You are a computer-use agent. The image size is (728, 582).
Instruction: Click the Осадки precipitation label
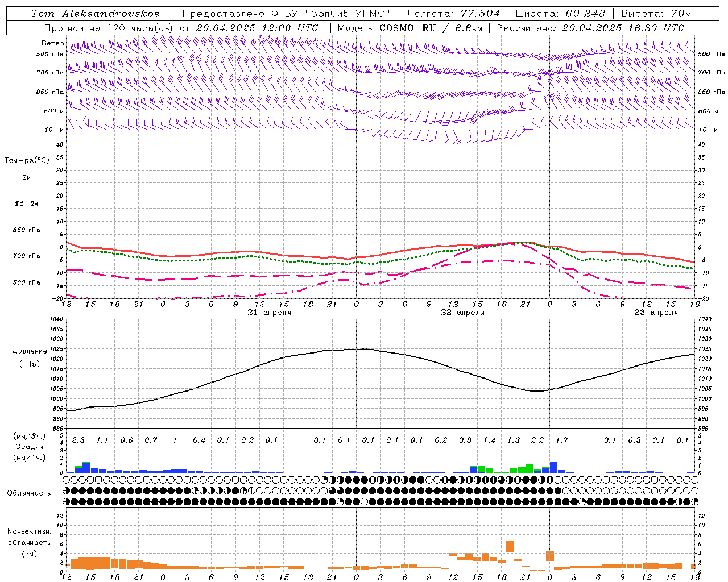pos(30,447)
